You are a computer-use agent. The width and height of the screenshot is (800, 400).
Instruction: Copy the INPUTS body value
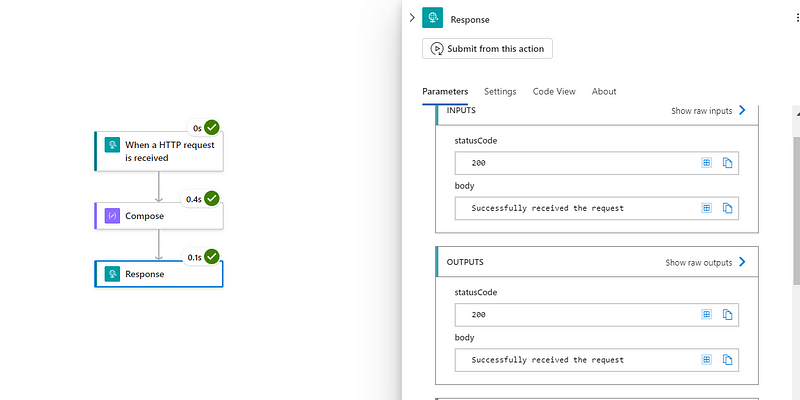[x=728, y=208]
